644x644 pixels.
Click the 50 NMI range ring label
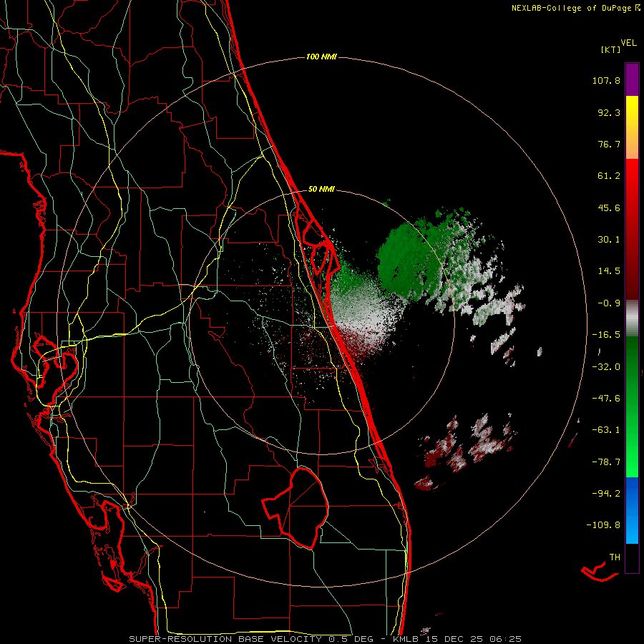pyautogui.click(x=321, y=190)
